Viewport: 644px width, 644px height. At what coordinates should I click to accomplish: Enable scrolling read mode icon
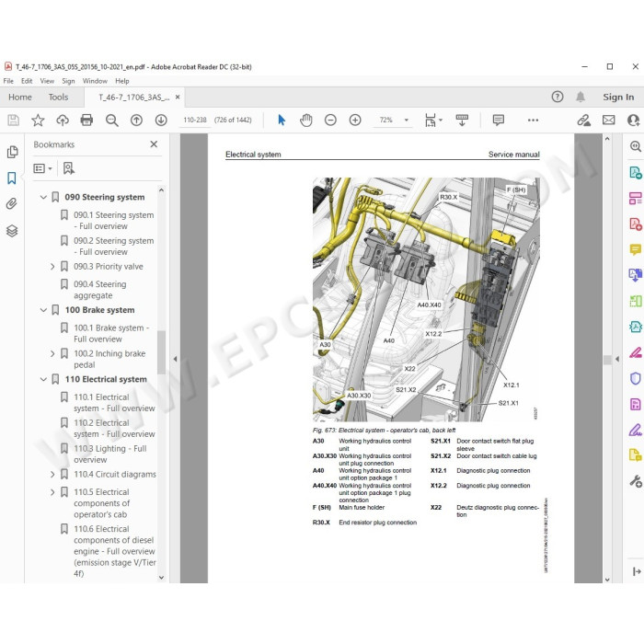[x=462, y=120]
